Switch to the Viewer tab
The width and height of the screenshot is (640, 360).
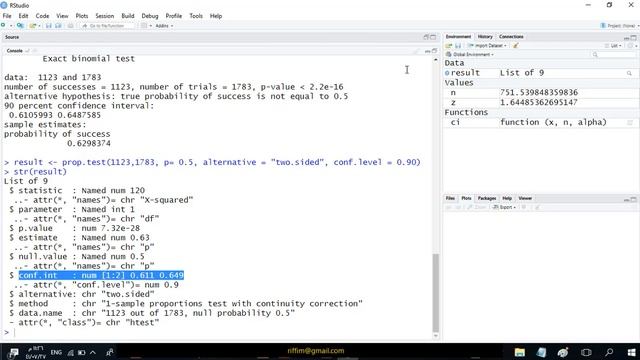pyautogui.click(x=525, y=198)
